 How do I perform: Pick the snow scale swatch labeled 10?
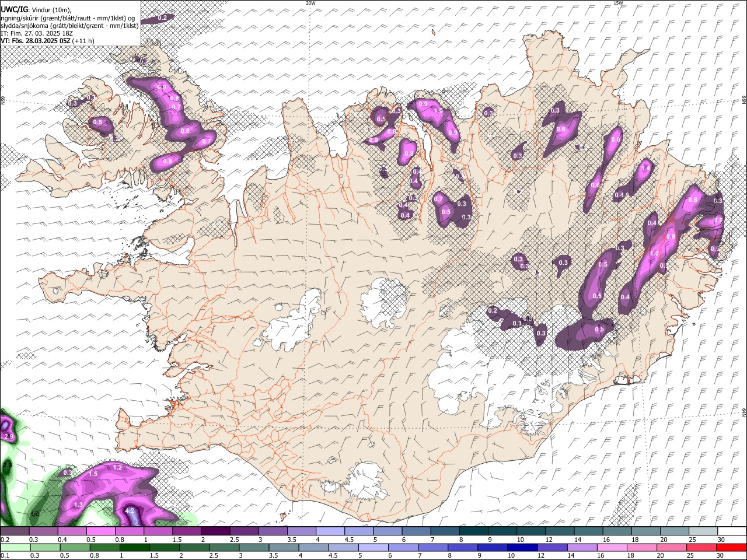coord(532,531)
